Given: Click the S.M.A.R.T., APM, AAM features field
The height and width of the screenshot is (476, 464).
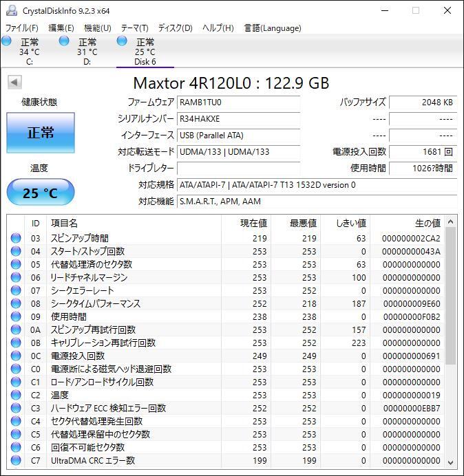Looking at the screenshot, I should [x=317, y=201].
